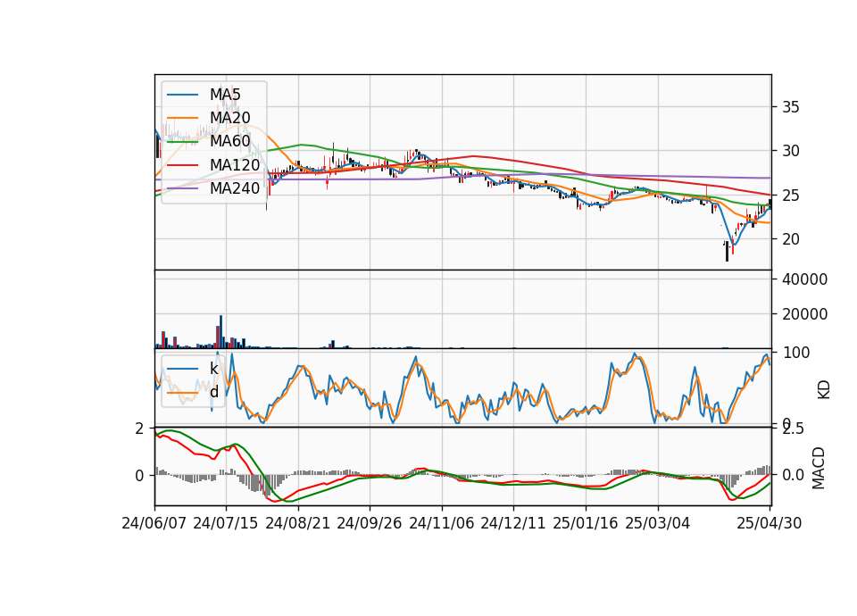Screen dimensions: 857x616
Task: Click the lowest black candlestick in April 2025
Action: (x=727, y=252)
